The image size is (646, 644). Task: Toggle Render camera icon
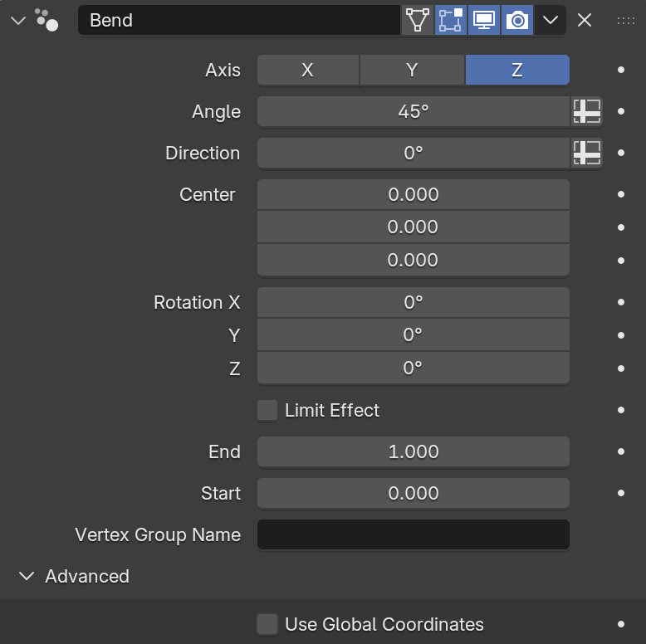click(517, 20)
